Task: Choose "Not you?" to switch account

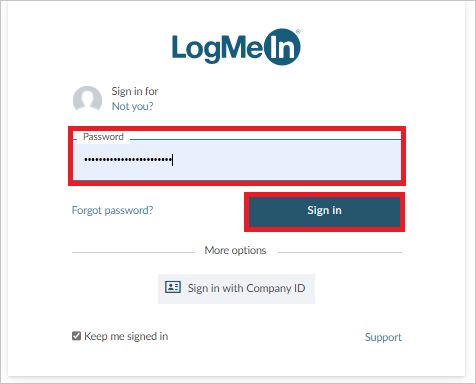Action: (132, 106)
